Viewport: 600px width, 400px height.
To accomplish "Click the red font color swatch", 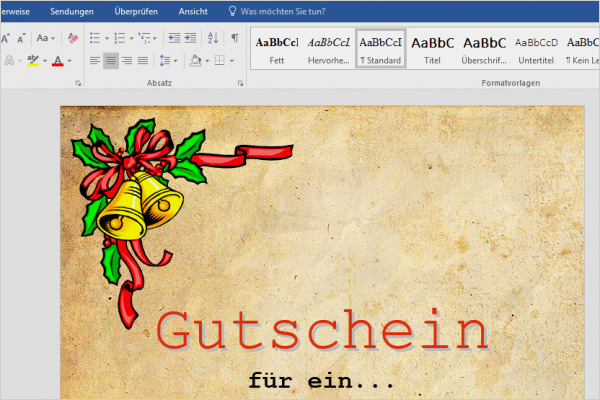I will [x=57, y=61].
